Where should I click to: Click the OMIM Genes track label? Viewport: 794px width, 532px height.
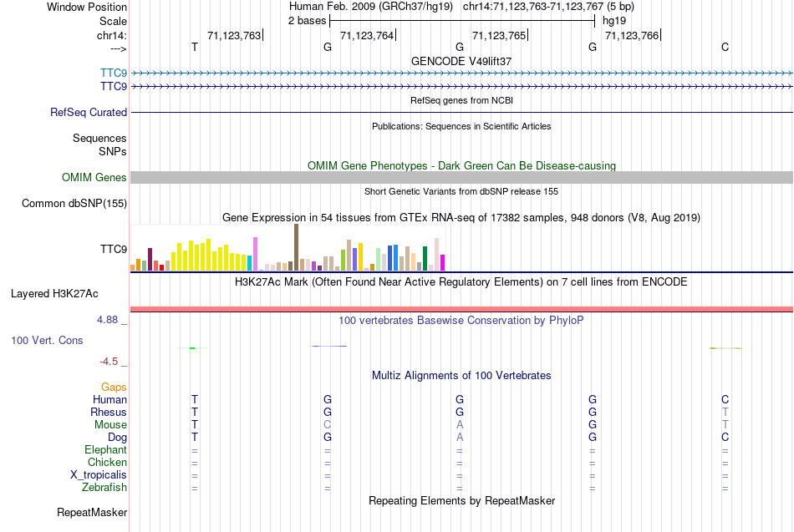tap(94, 177)
